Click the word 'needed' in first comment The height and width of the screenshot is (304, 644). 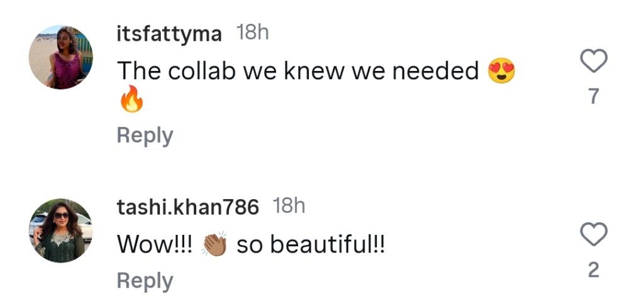[436, 72]
